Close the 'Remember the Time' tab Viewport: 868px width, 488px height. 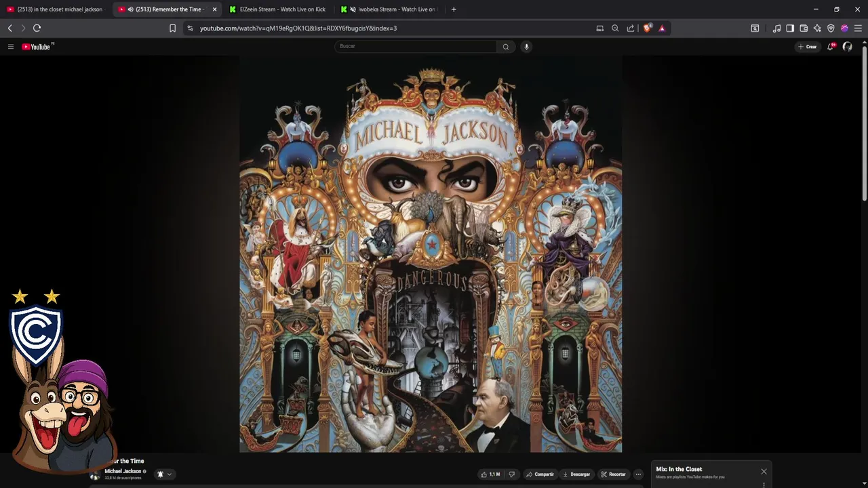point(214,9)
